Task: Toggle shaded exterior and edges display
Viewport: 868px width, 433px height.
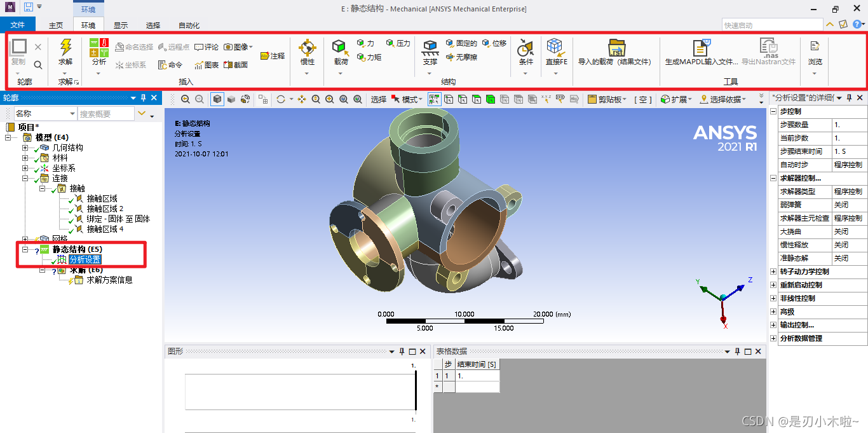Action: coord(217,99)
